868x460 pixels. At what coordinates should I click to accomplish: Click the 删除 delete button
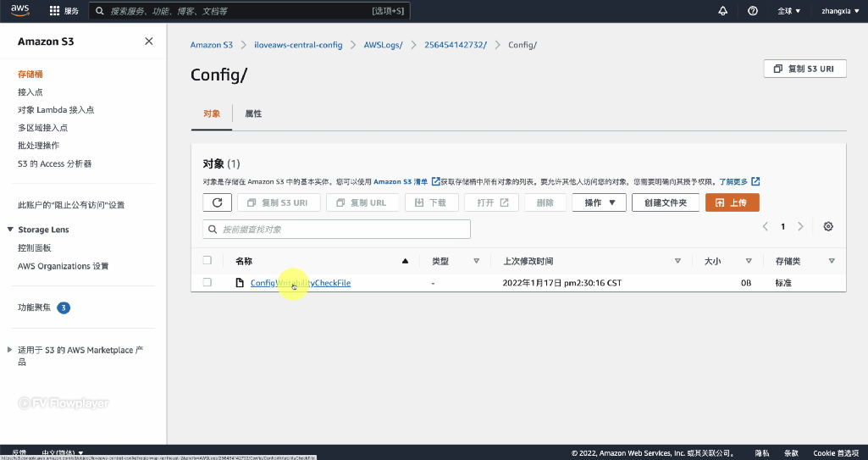(545, 202)
